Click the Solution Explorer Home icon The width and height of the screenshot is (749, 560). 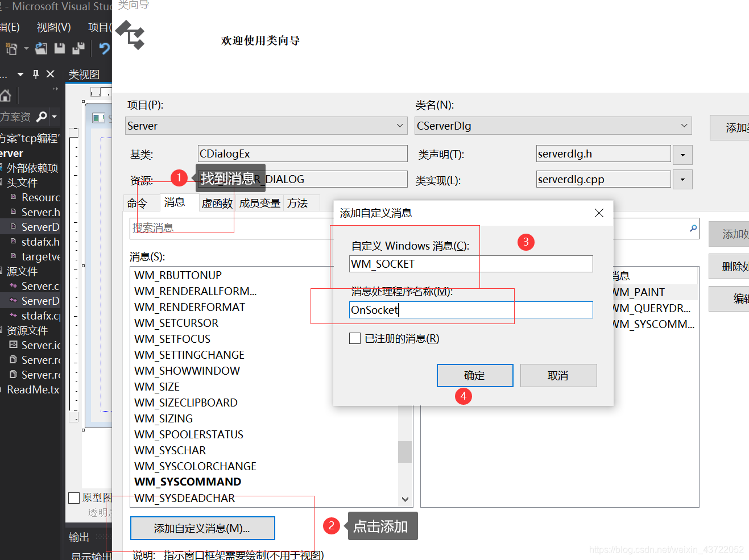tap(6, 95)
